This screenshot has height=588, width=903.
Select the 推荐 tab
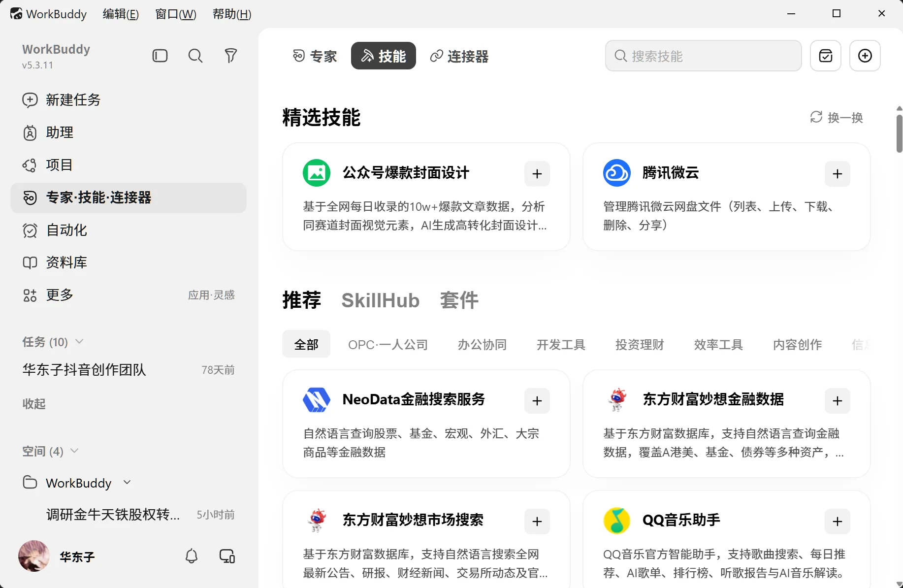click(x=302, y=300)
